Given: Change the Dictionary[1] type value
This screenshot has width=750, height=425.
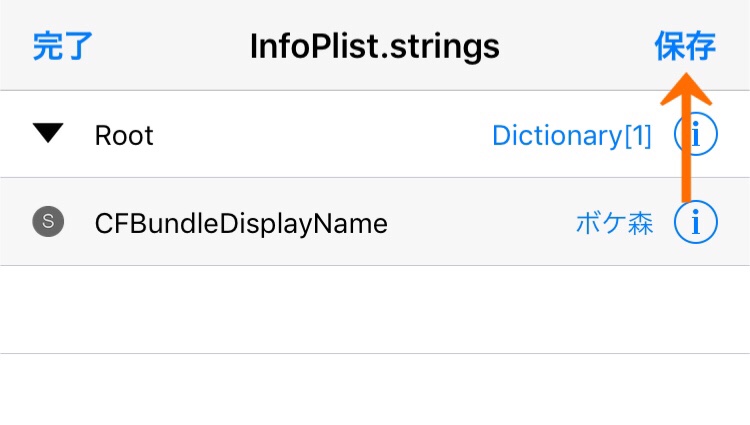Looking at the screenshot, I should pyautogui.click(x=572, y=136).
